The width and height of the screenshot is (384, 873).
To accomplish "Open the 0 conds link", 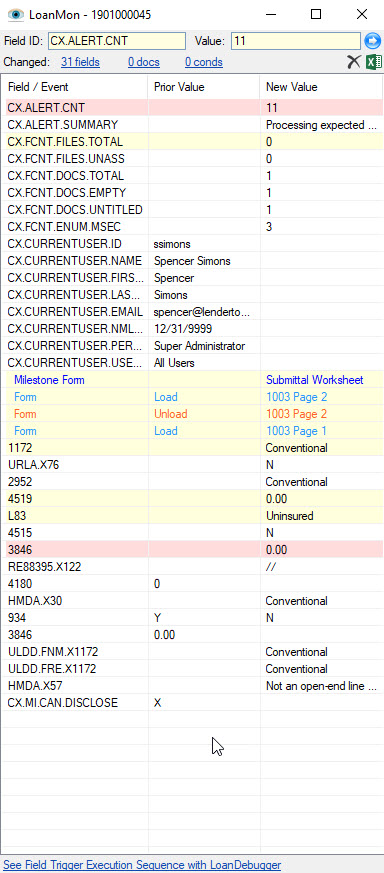I will 204,62.
